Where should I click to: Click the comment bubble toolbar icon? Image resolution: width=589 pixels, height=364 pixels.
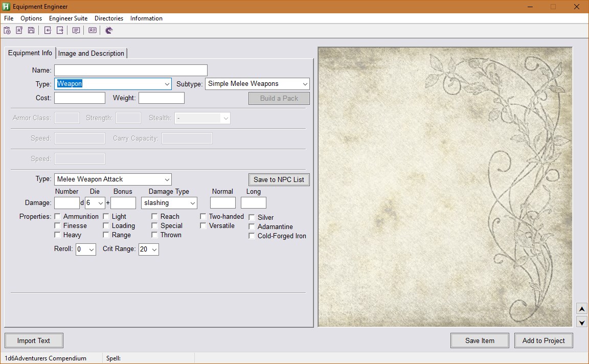tap(76, 30)
